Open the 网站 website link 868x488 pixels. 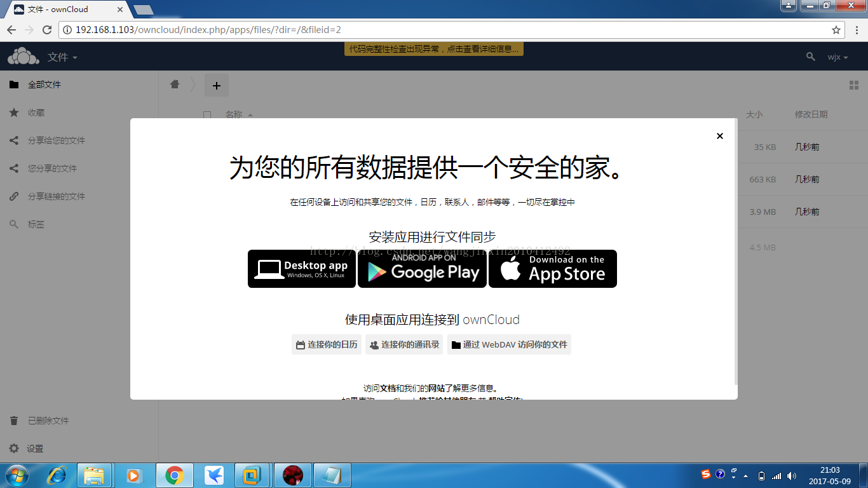click(436, 388)
